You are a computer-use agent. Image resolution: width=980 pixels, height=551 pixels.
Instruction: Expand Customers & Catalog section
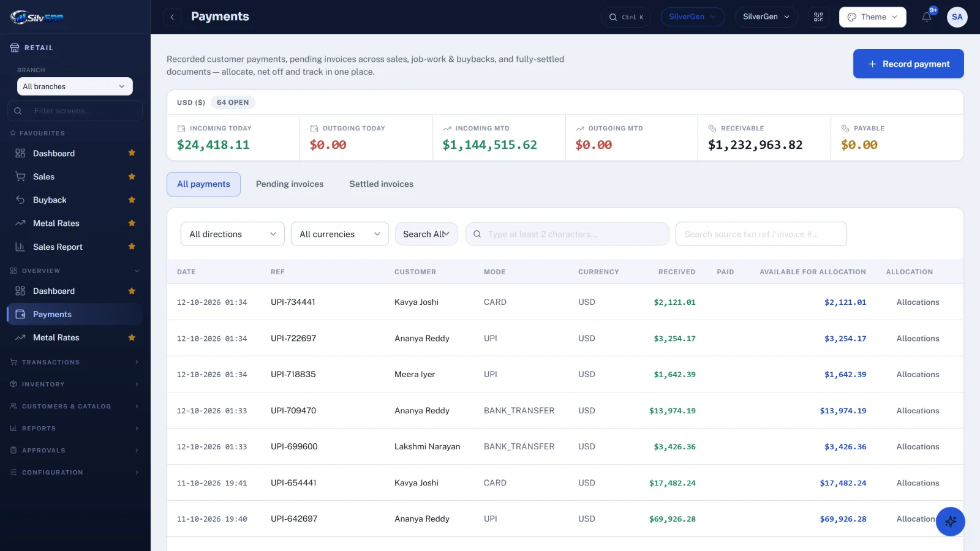pos(75,407)
